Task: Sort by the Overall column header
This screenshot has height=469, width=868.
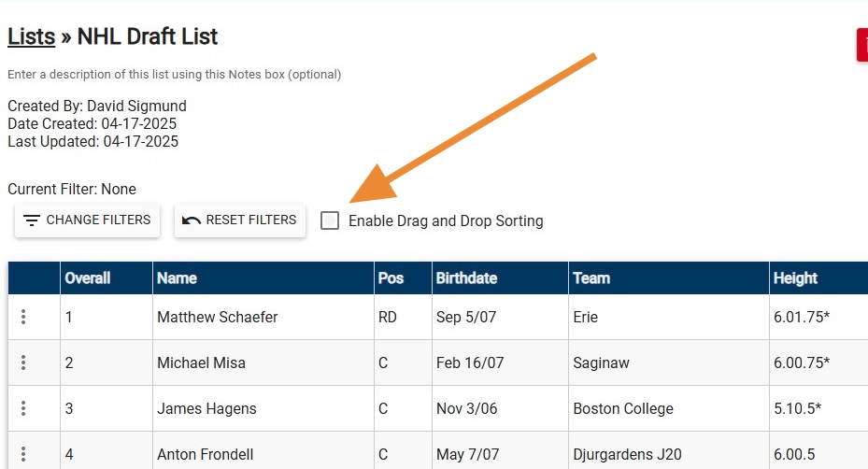Action: click(x=88, y=278)
